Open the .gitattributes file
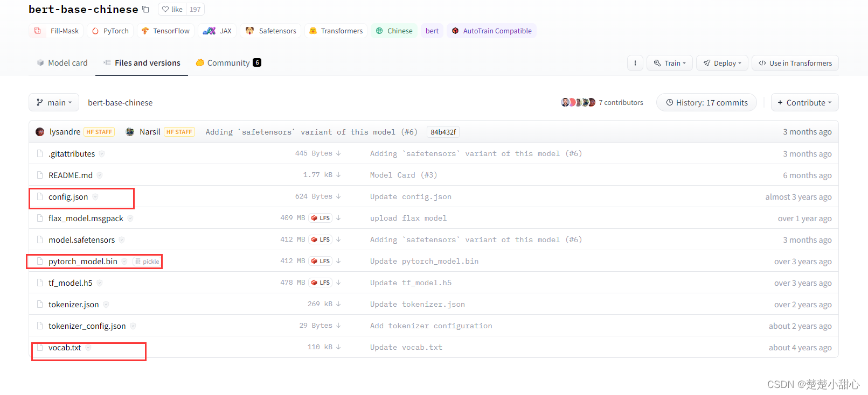The width and height of the screenshot is (868, 395). click(72, 153)
